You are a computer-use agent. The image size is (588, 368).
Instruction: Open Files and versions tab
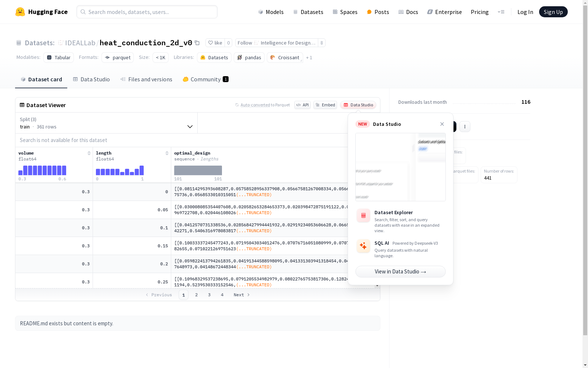point(146,79)
